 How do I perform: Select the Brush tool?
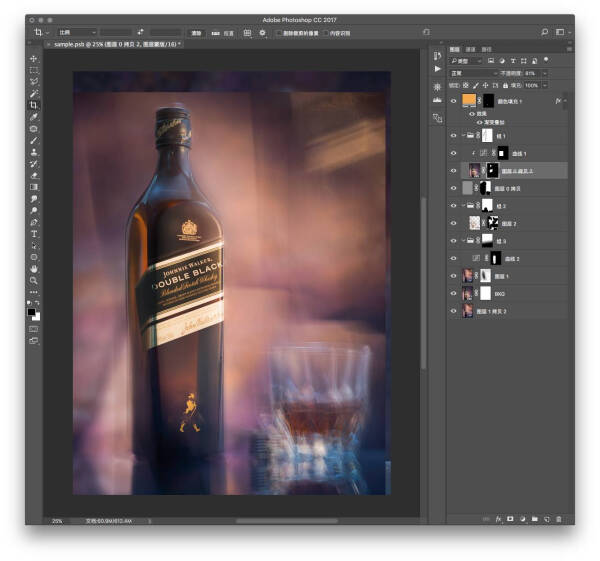coord(34,140)
